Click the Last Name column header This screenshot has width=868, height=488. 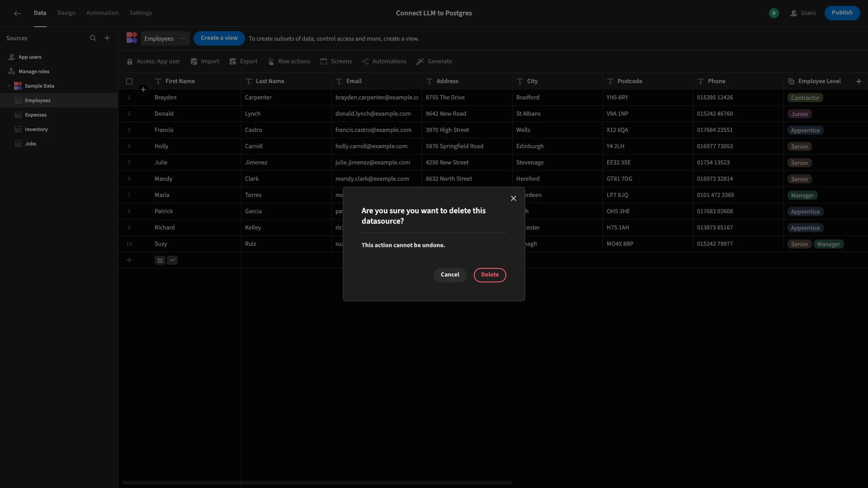pos(286,81)
